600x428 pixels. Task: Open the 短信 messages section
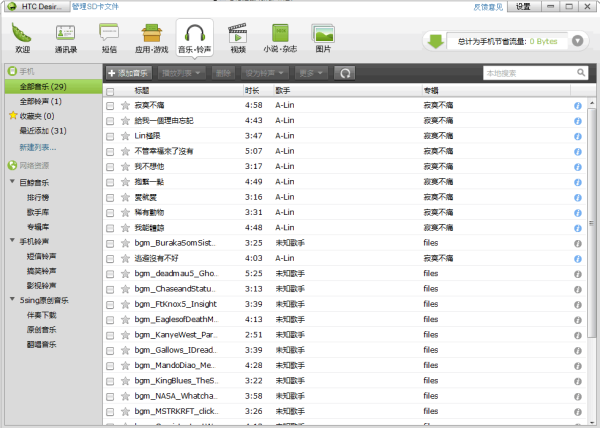pyautogui.click(x=109, y=37)
